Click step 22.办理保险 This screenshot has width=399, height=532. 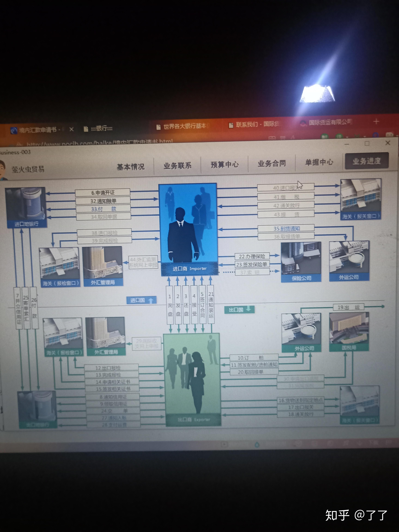(x=252, y=256)
